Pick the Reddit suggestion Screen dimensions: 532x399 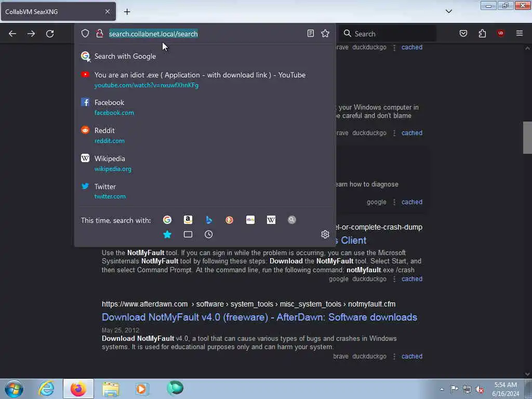point(205,136)
